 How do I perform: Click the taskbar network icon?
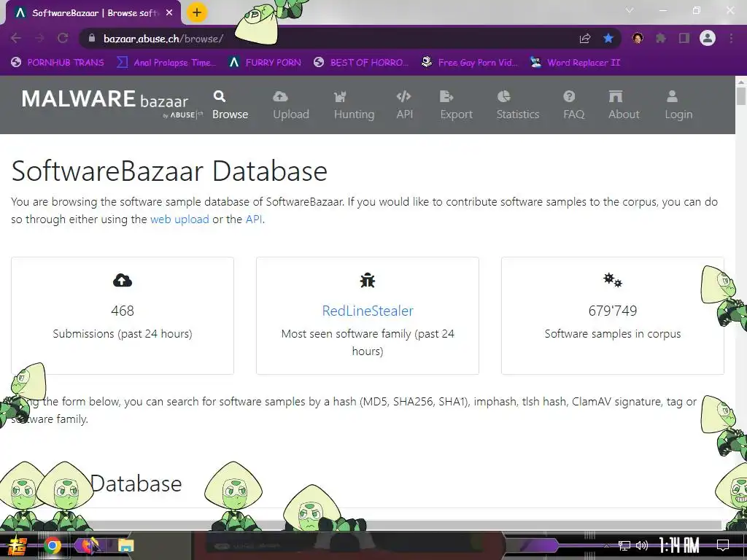pos(624,545)
